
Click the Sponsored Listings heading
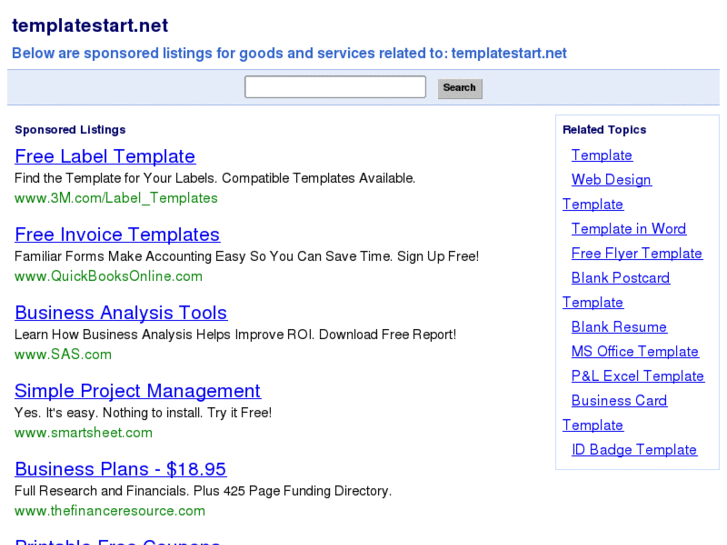tap(70, 130)
